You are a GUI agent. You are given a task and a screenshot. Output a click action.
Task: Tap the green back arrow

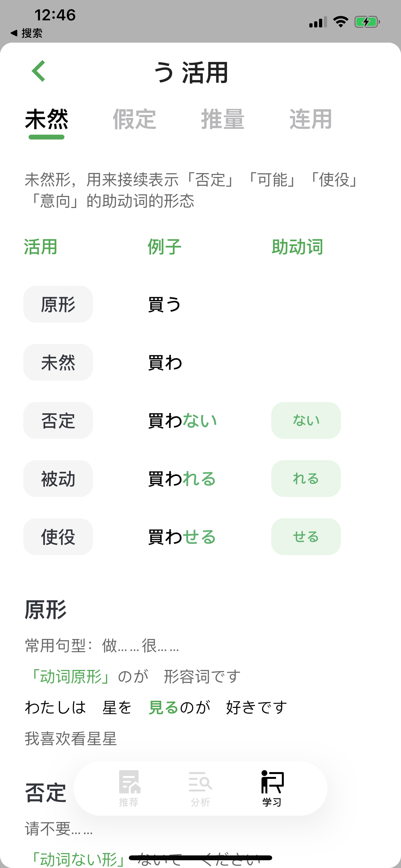pos(39,71)
